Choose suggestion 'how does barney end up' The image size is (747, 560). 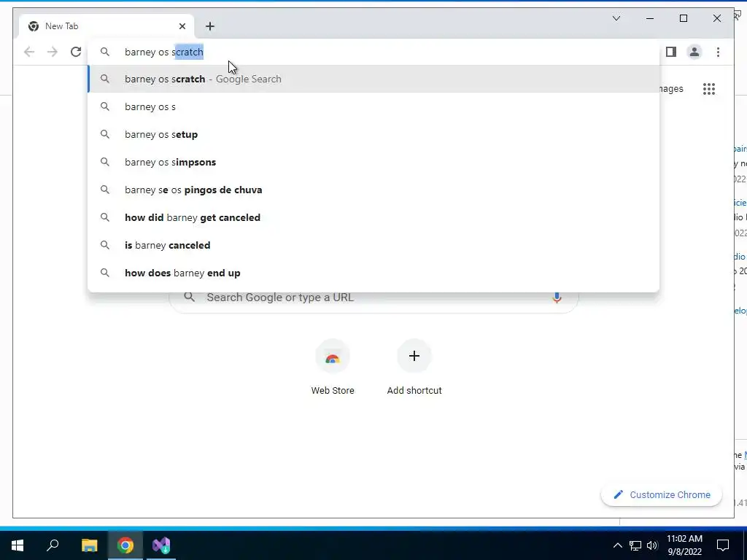(373, 273)
